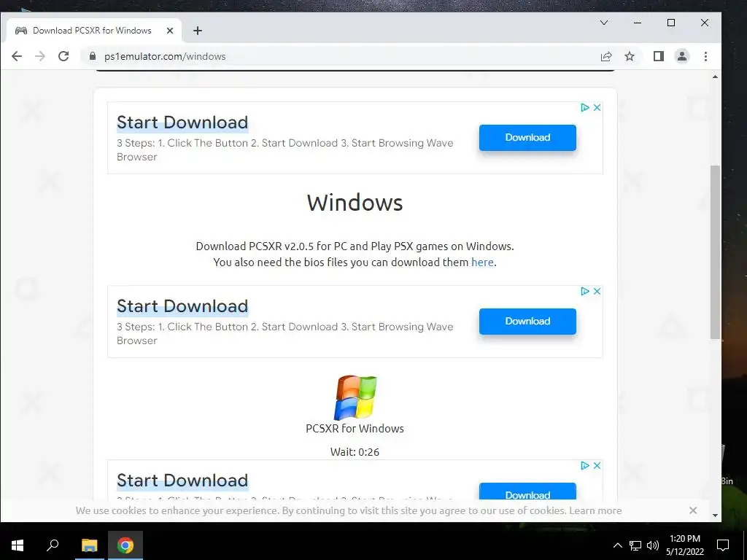Open a new browser tab

pyautogui.click(x=197, y=31)
